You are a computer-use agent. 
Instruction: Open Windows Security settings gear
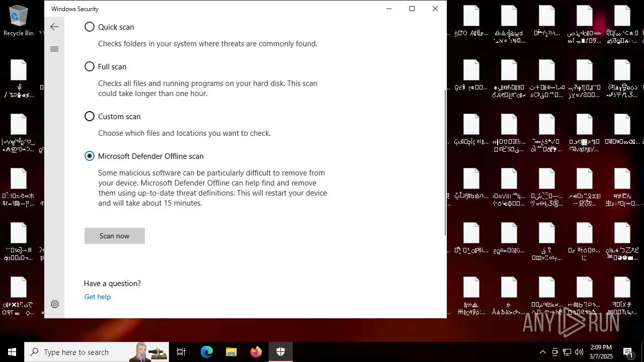pos(55,304)
